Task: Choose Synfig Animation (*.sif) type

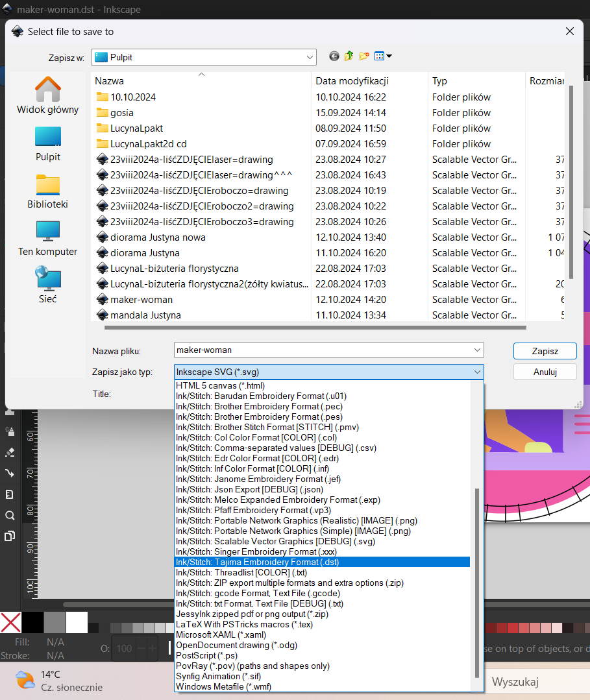Action: 322,677
